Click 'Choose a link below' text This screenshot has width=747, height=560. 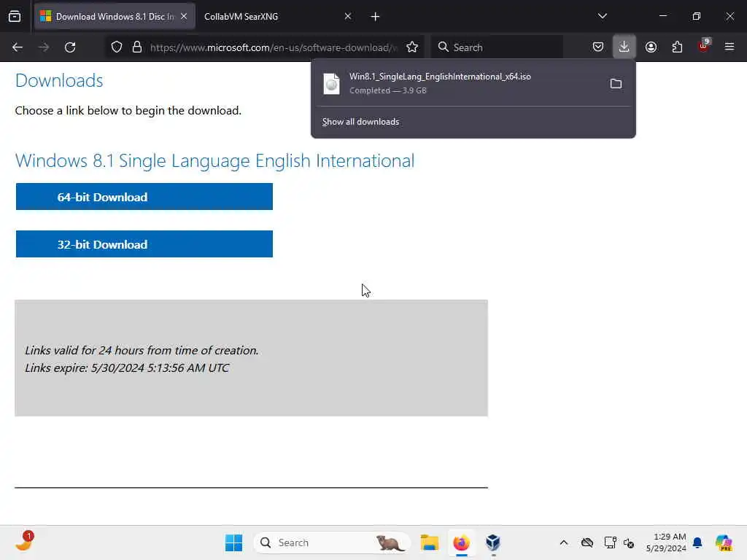[128, 111]
